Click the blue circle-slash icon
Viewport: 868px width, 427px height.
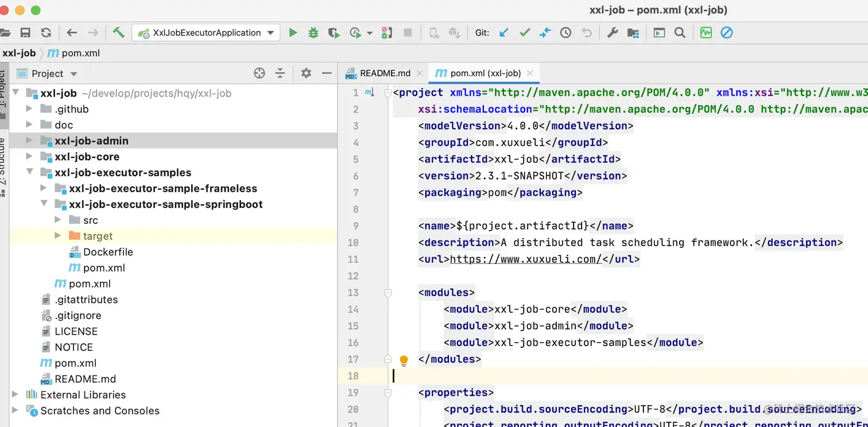pos(726,33)
